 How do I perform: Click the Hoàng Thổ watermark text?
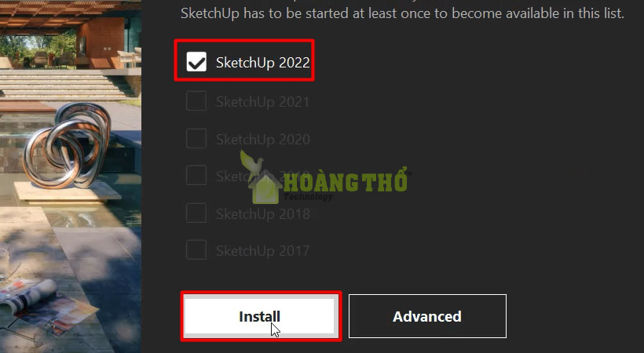click(x=346, y=180)
